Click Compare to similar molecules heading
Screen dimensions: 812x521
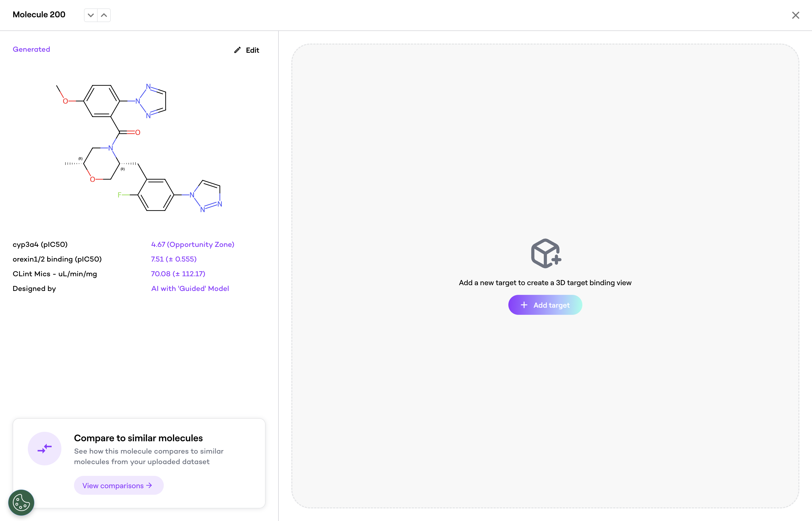pos(138,438)
